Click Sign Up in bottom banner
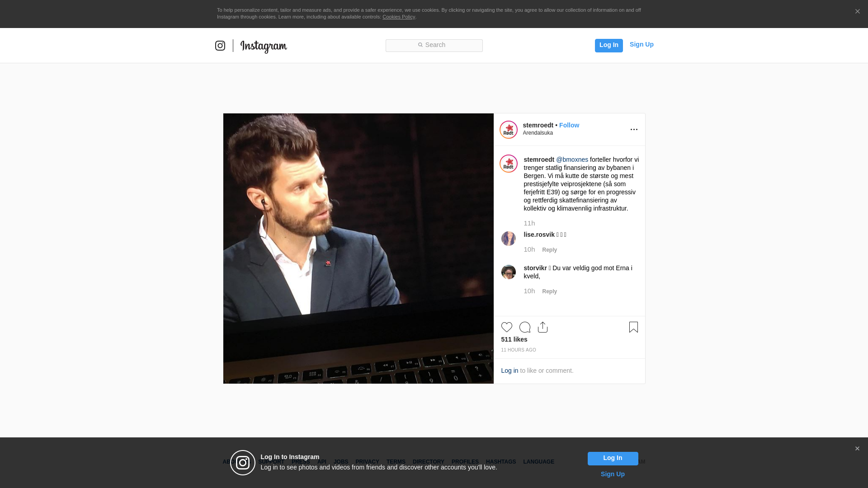Screen dimensions: 868x488 (613, 474)
